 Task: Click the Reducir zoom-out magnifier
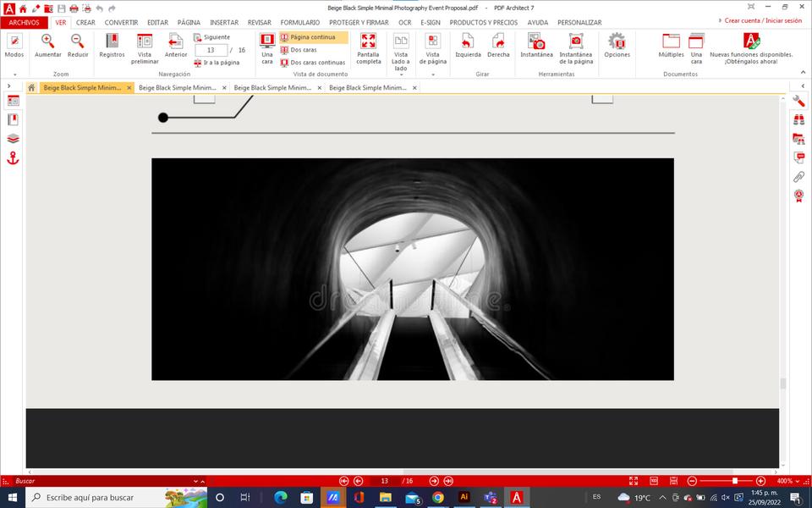pyautogui.click(x=78, y=46)
